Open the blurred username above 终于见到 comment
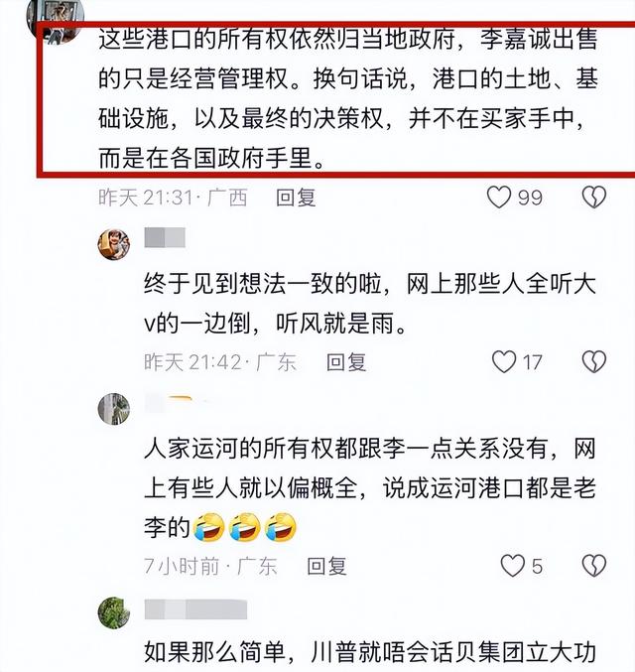Screen dimensions: 635x672 coord(165,237)
